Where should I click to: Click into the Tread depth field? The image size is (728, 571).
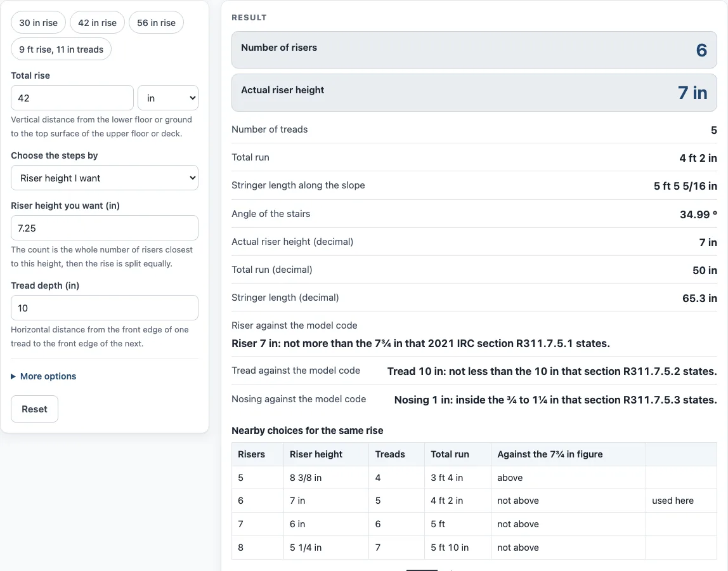[x=105, y=308]
